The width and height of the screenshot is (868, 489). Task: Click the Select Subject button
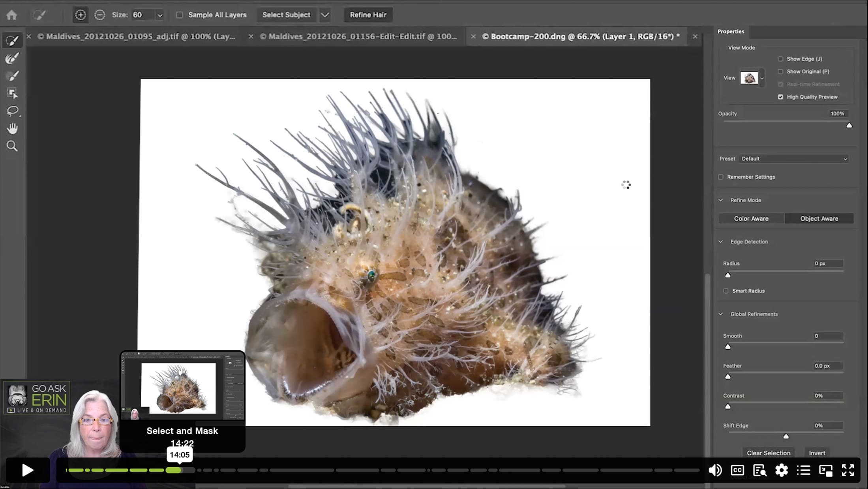(287, 15)
